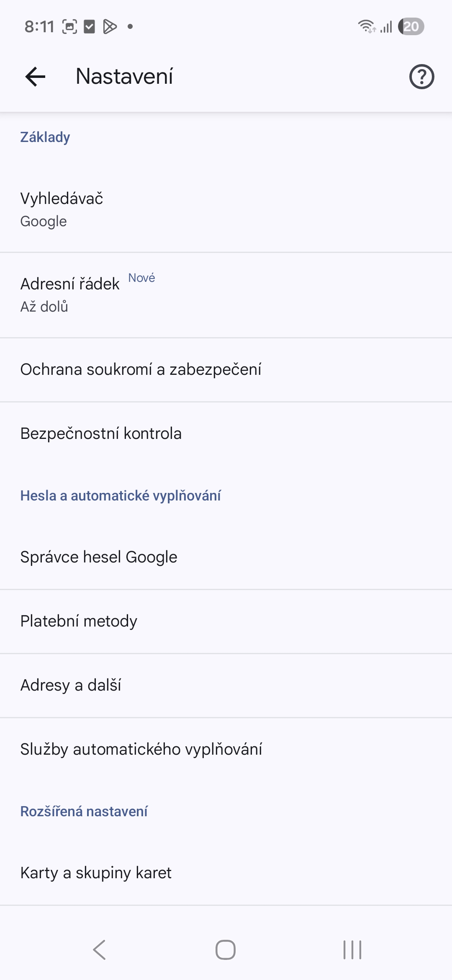
Task: Tap the Wi-Fi status icon
Action: tap(366, 26)
